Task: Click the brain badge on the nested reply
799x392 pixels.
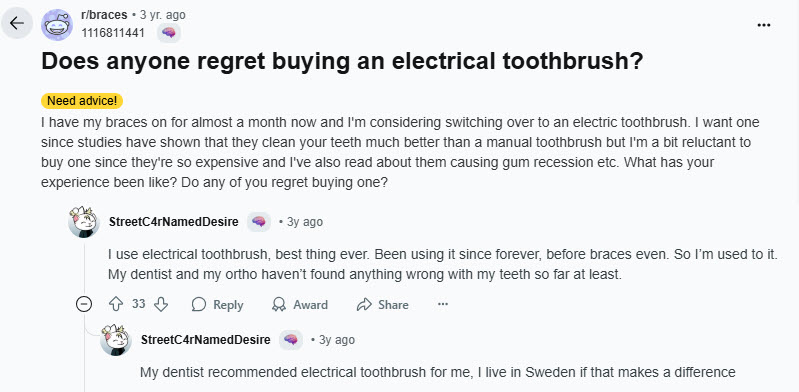Action: coord(290,339)
